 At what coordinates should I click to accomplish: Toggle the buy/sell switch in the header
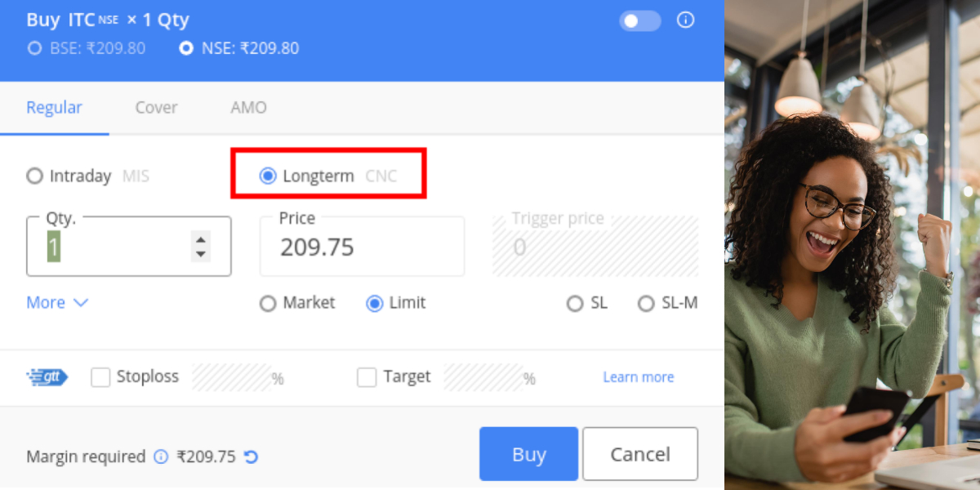pos(640,20)
